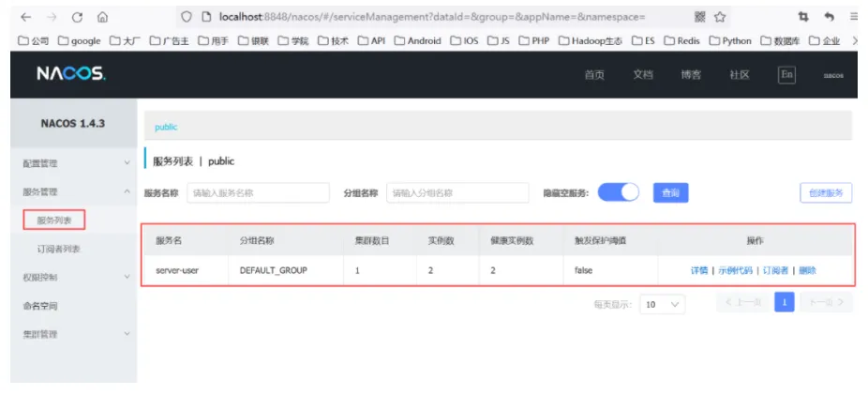Open the API bookmark folder
Viewport: 868px width, 410px height.
pos(371,41)
